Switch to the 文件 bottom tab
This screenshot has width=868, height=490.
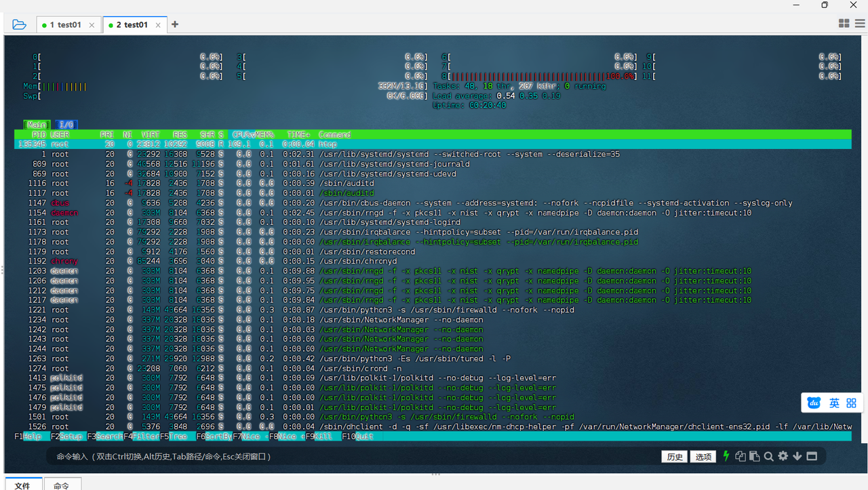click(22, 485)
